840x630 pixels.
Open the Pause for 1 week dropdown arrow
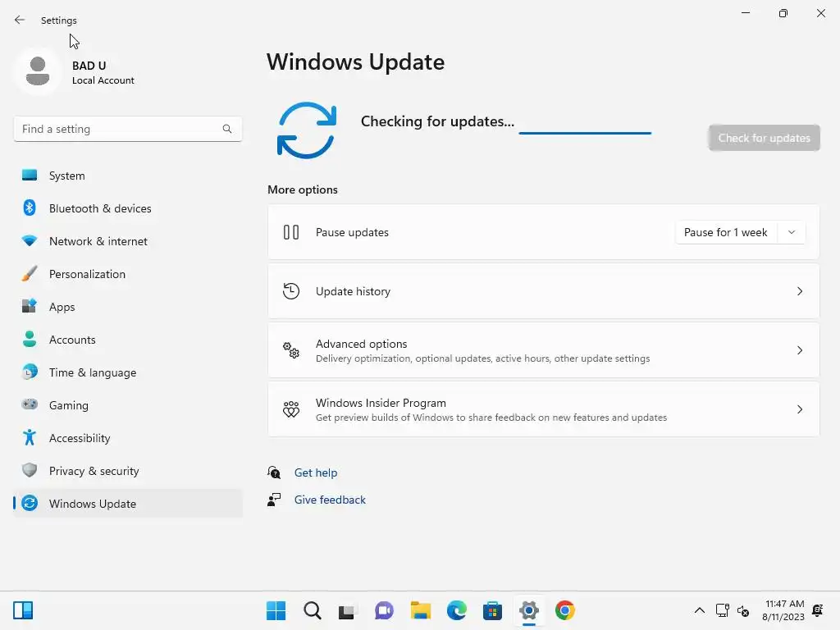pos(792,232)
